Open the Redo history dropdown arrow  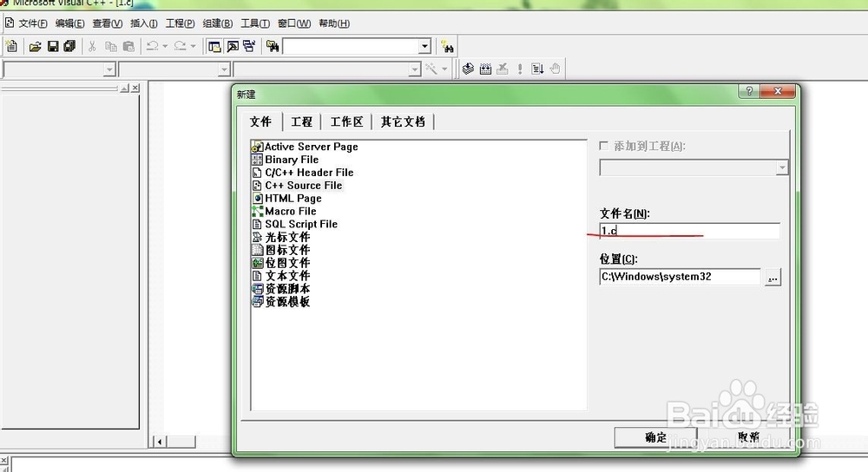pyautogui.click(x=193, y=47)
